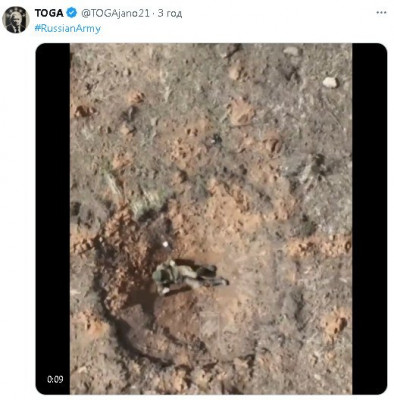This screenshot has width=394, height=400.
Task: Play the embedded drone video
Action: [211, 218]
